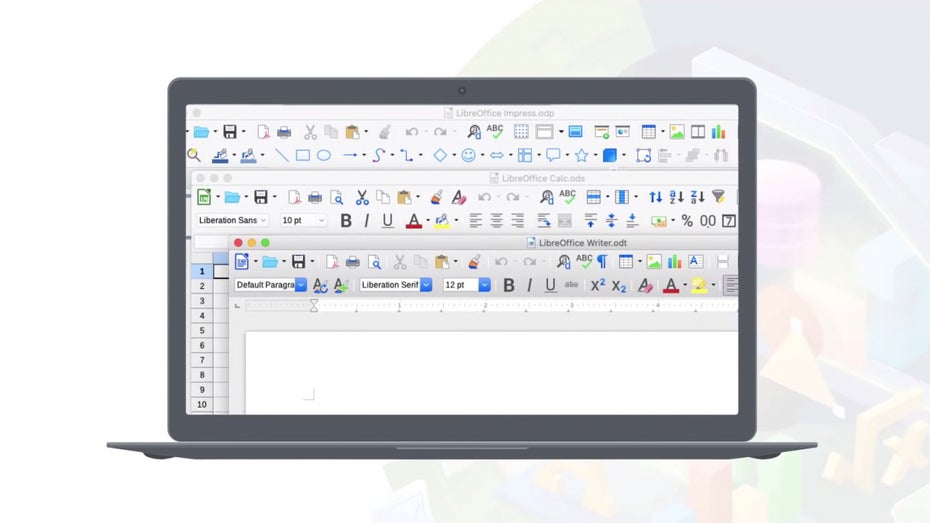
Task: Expand the Liberation Serif font dropdown
Action: (x=426, y=285)
